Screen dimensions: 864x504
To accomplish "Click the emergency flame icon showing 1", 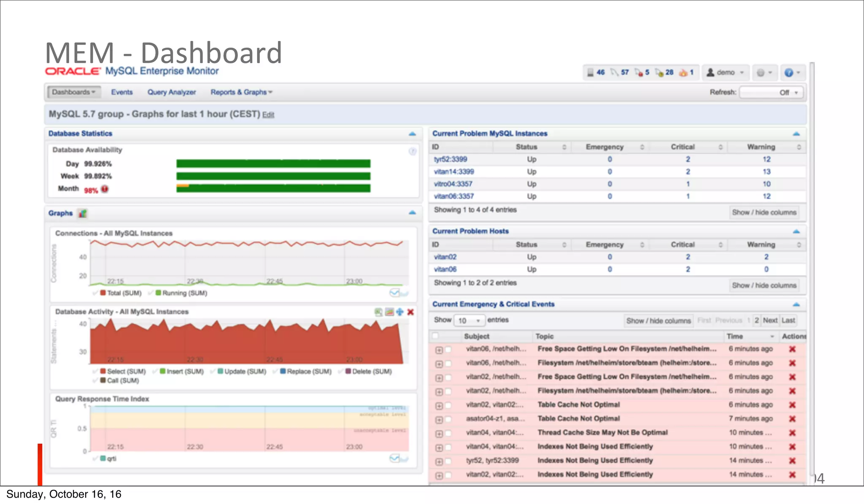I will [x=683, y=73].
